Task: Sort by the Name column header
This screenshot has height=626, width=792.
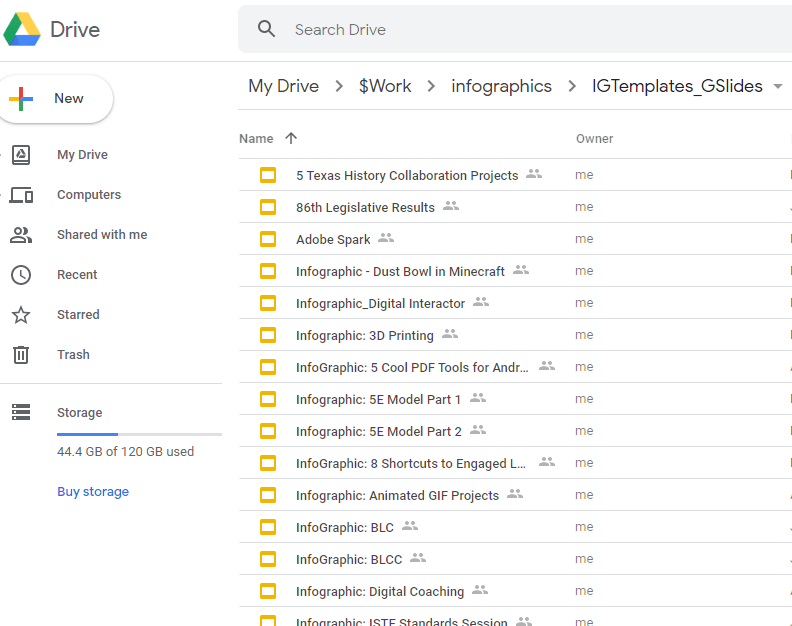Action: tap(256, 138)
